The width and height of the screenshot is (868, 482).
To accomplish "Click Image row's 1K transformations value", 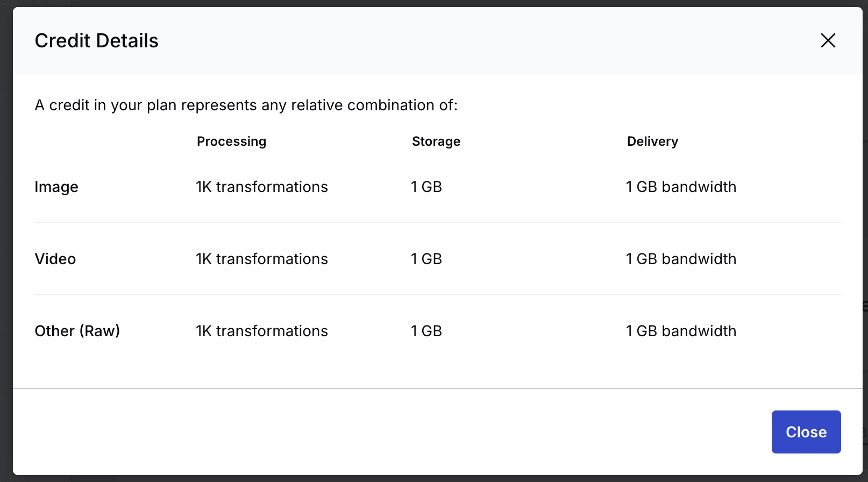I will click(262, 187).
